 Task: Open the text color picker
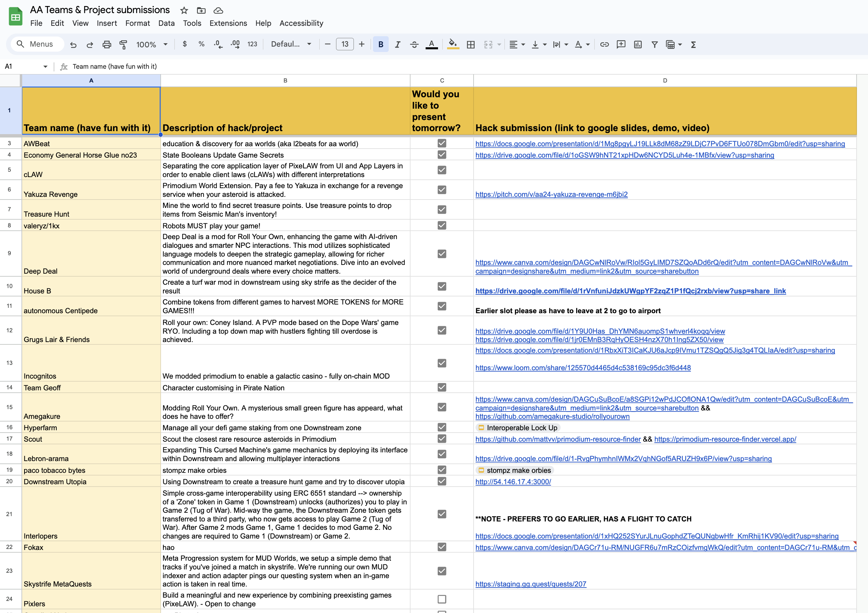click(x=431, y=45)
